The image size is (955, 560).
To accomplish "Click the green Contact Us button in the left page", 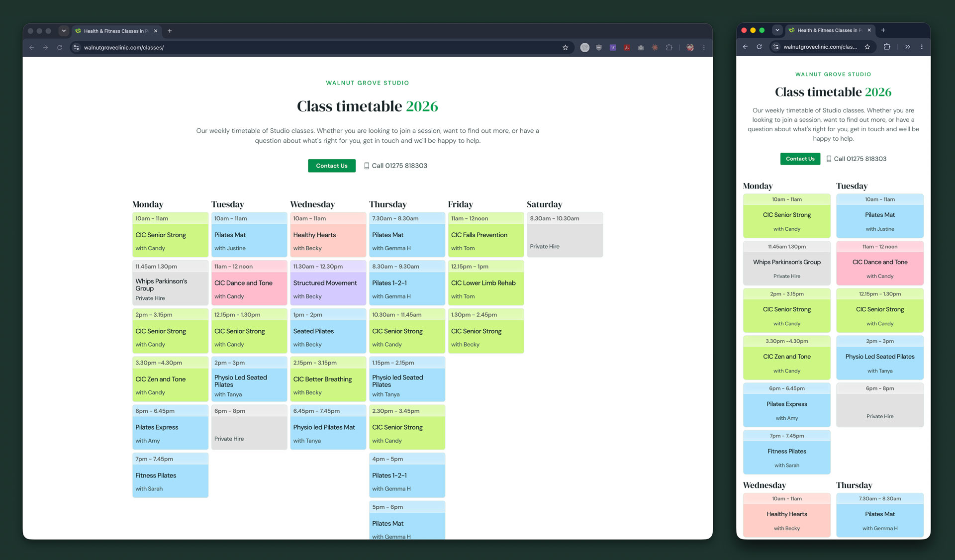I will 332,166.
